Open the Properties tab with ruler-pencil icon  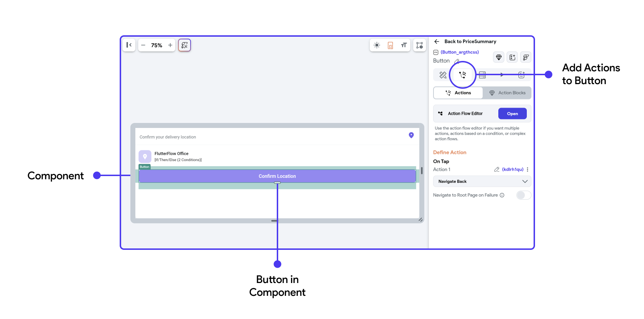[x=443, y=75]
